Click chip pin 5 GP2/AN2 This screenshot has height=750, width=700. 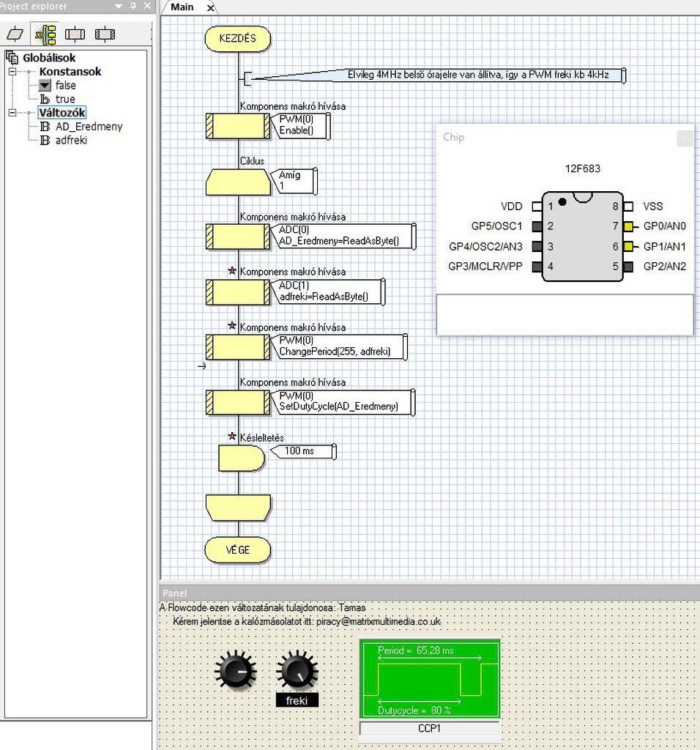coord(628,267)
